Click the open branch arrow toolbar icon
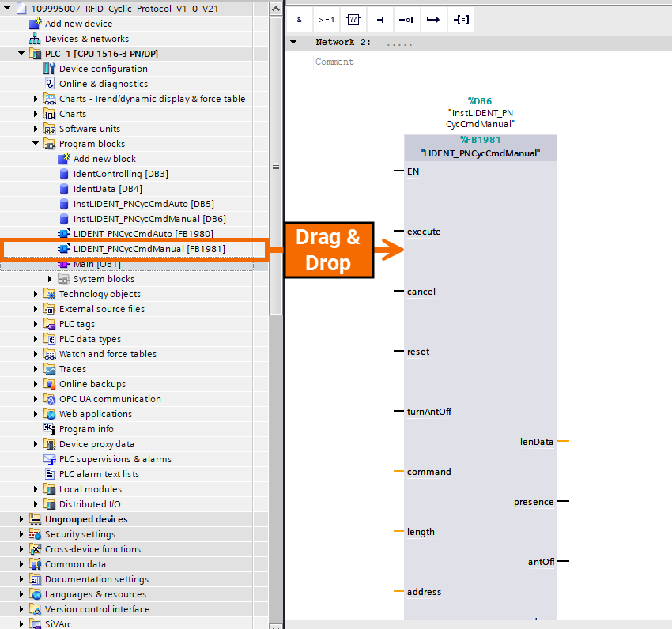 [433, 20]
